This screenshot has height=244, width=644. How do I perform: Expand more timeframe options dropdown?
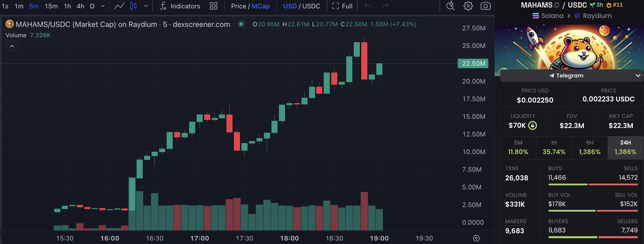(x=103, y=6)
